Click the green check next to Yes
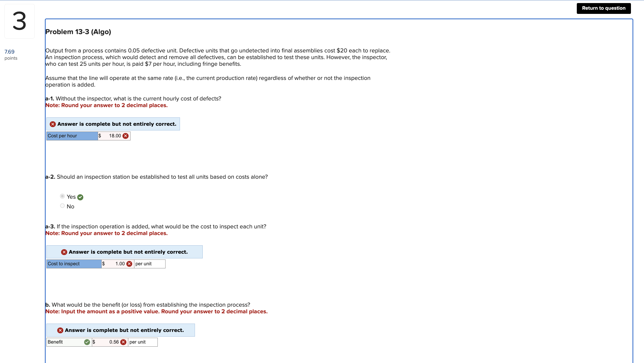Image resolution: width=644 pixels, height=363 pixels. (x=80, y=197)
